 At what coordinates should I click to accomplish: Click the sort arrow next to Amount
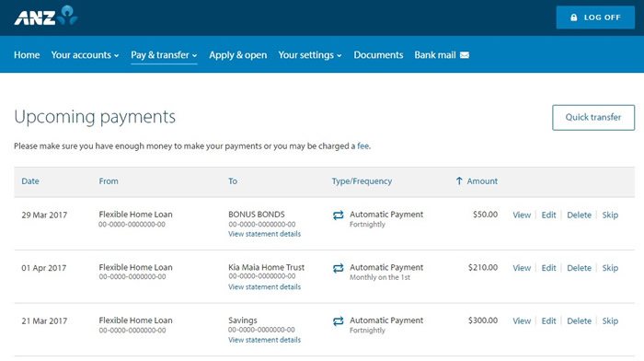pos(459,180)
